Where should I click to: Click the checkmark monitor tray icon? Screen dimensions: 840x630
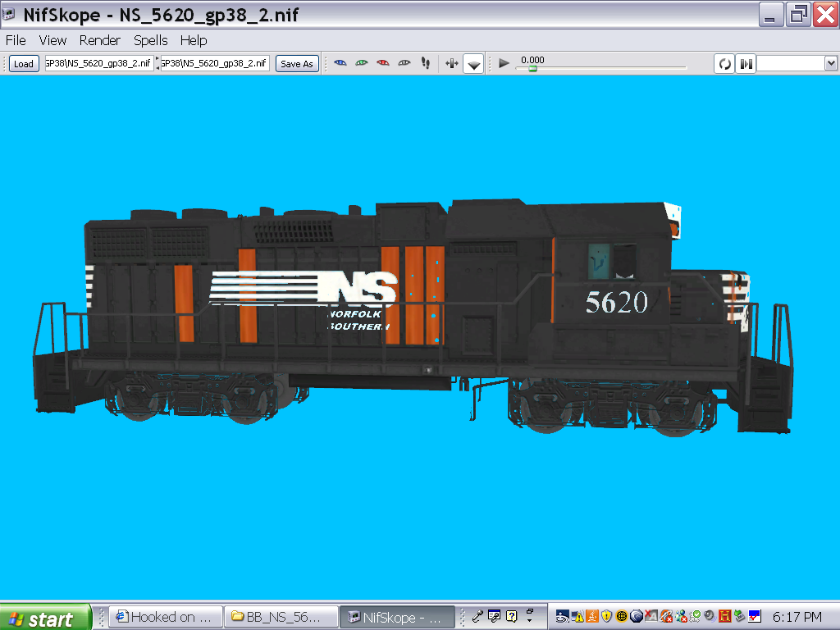tap(755, 616)
